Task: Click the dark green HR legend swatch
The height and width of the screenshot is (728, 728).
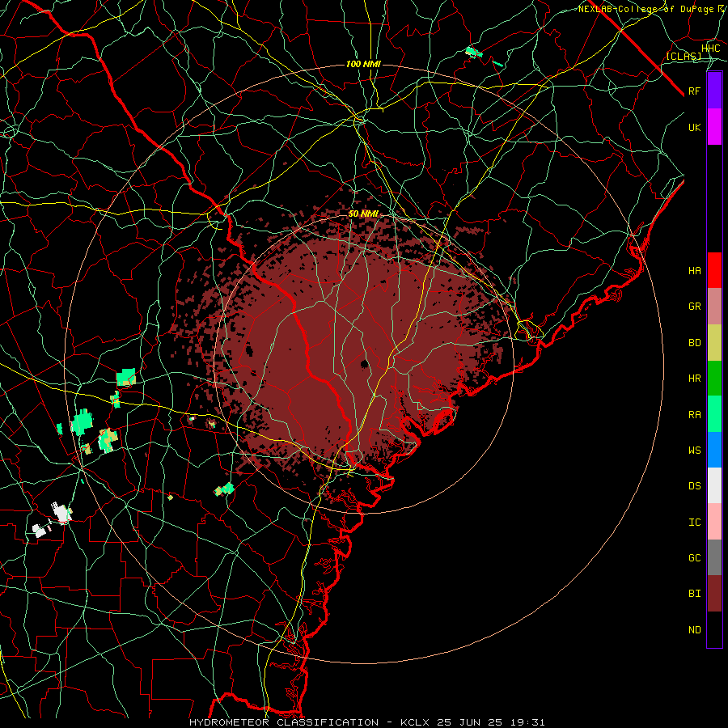Action: [714, 378]
